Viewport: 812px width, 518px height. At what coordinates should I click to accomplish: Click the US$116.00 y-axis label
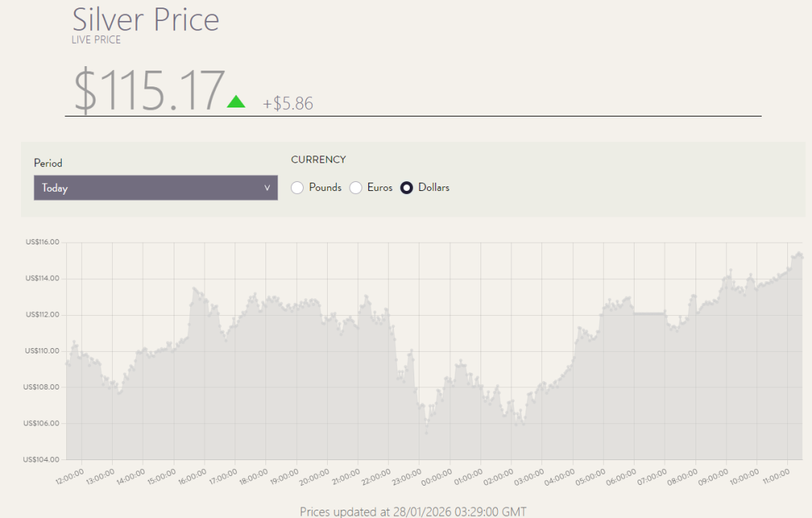[x=42, y=242]
